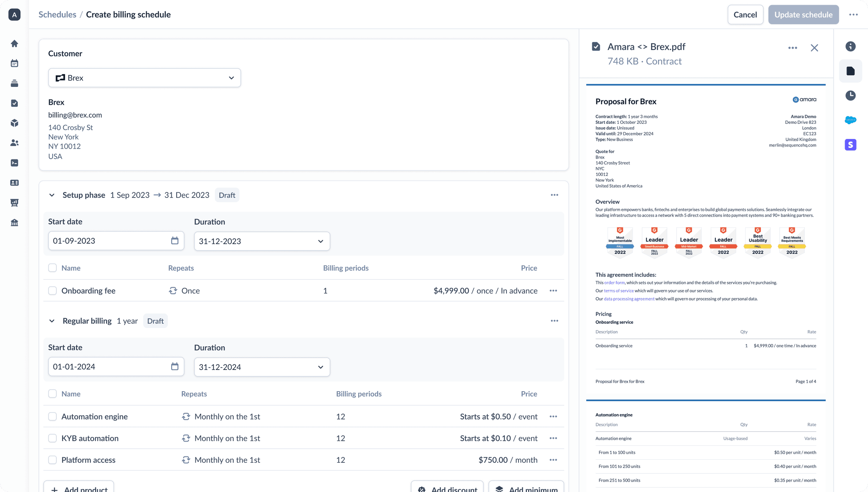
Task: Collapse the Regular billing section
Action: (x=52, y=321)
